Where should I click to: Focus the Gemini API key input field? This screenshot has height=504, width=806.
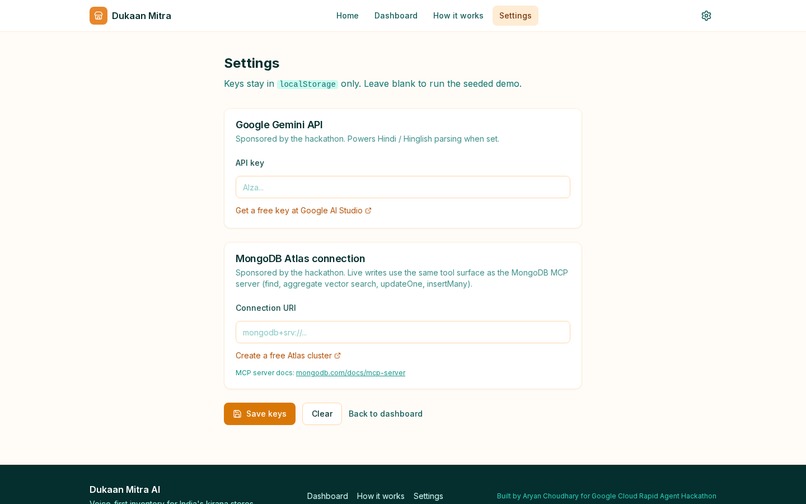[402, 187]
